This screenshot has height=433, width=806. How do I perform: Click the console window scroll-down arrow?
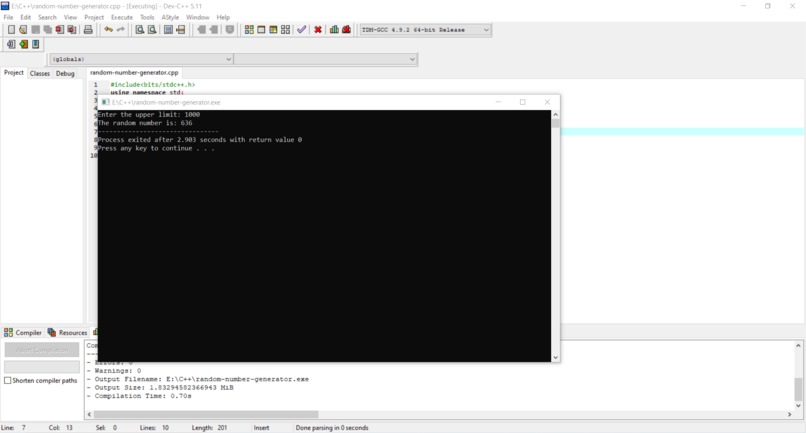(555, 357)
